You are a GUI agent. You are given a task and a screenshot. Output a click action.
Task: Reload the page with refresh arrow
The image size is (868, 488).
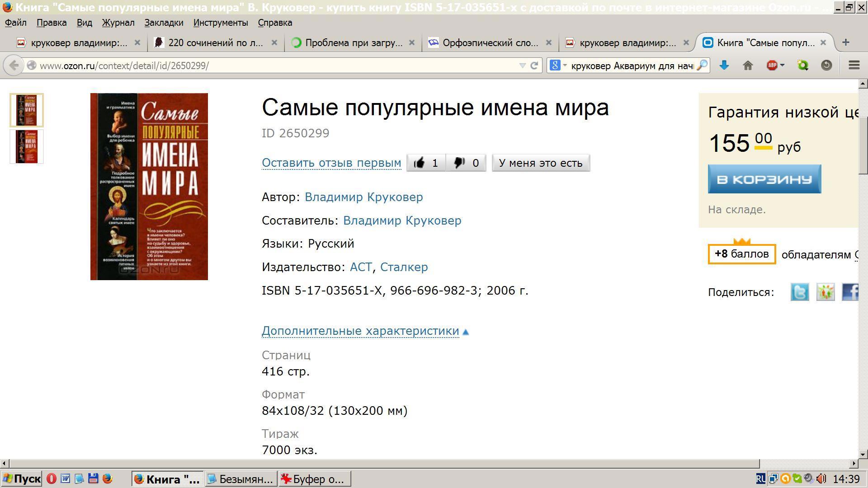534,66
